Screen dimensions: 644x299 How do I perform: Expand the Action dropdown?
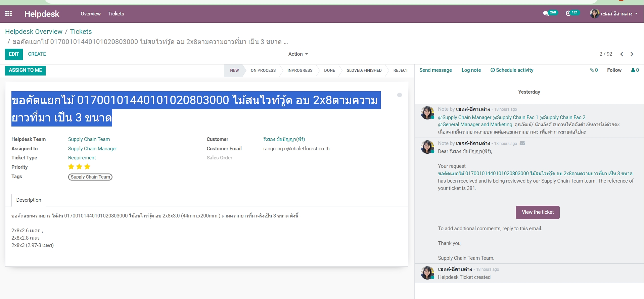point(298,54)
